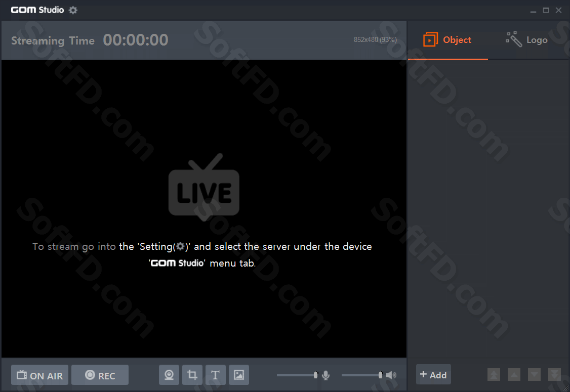570x392 pixels.
Task: Insert an image source
Action: (x=239, y=375)
